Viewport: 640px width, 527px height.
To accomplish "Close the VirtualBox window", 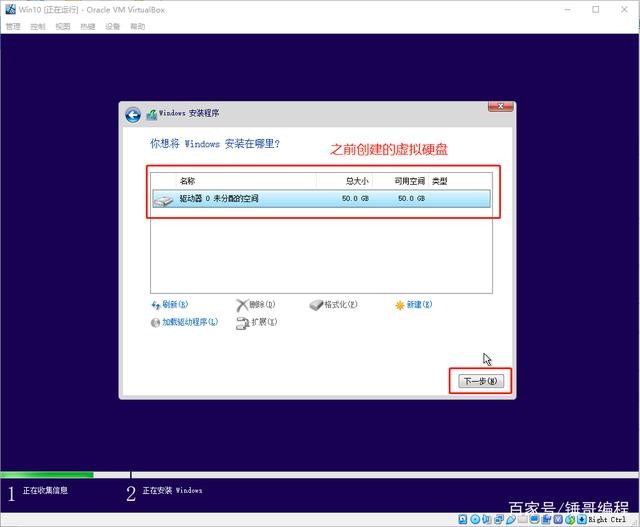I will point(624,9).
